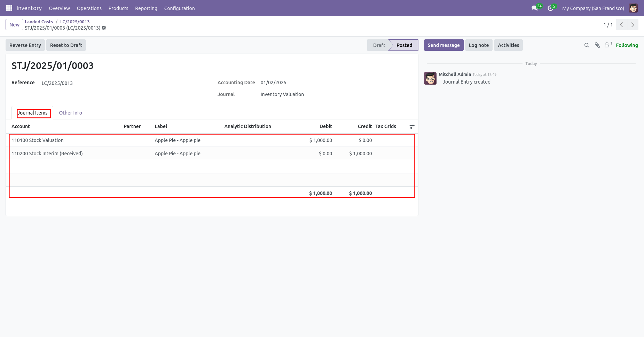Open company switcher My Company (San Francisco)
The height and width of the screenshot is (337, 644).
[593, 8]
